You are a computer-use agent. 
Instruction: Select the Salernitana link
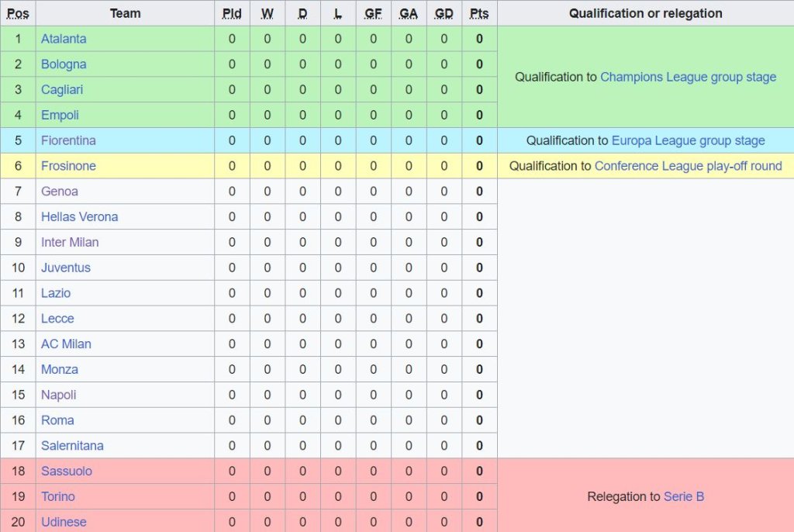(72, 446)
